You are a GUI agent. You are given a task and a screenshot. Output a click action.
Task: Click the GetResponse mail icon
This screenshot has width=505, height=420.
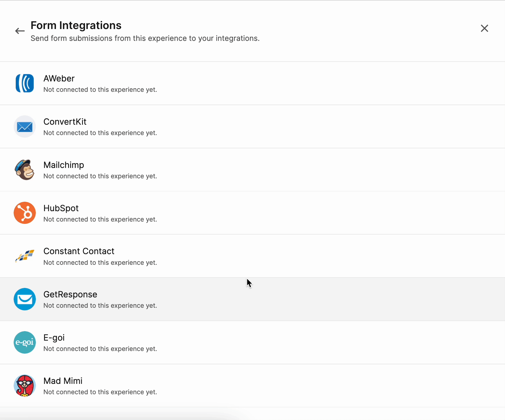pyautogui.click(x=25, y=299)
